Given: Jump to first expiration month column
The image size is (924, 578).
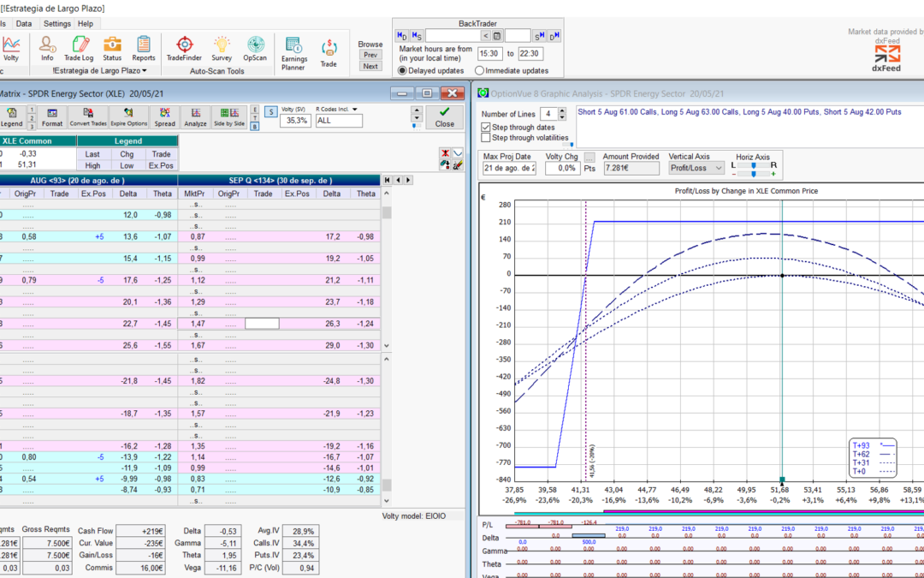Looking at the screenshot, I should coord(388,180).
